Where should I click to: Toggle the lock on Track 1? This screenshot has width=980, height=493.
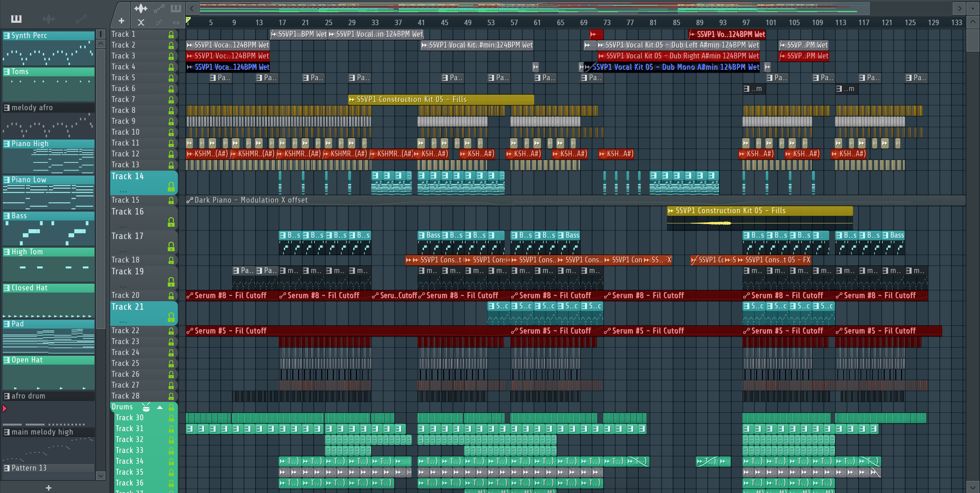click(171, 35)
